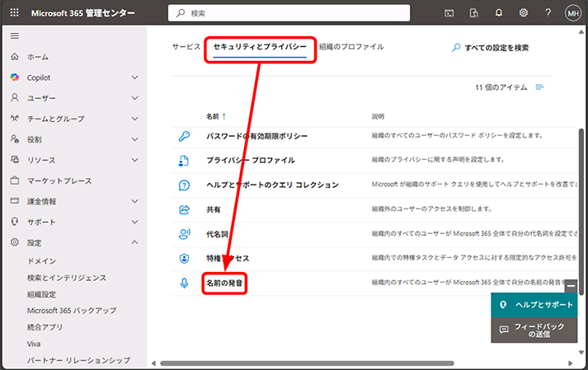Expand the ユーザー menu chevron
Image resolution: width=588 pixels, height=370 pixels.
135,98
